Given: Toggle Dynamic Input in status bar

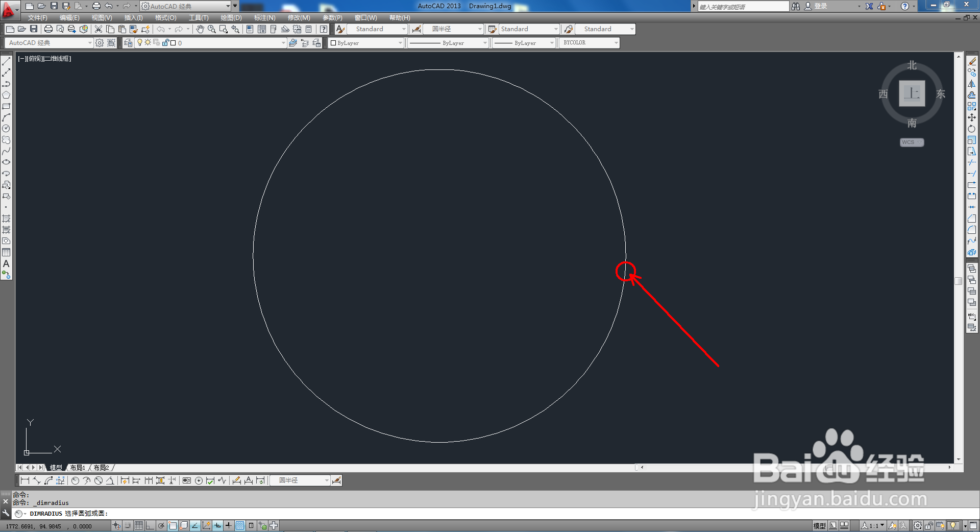Looking at the screenshot, I should [217, 525].
